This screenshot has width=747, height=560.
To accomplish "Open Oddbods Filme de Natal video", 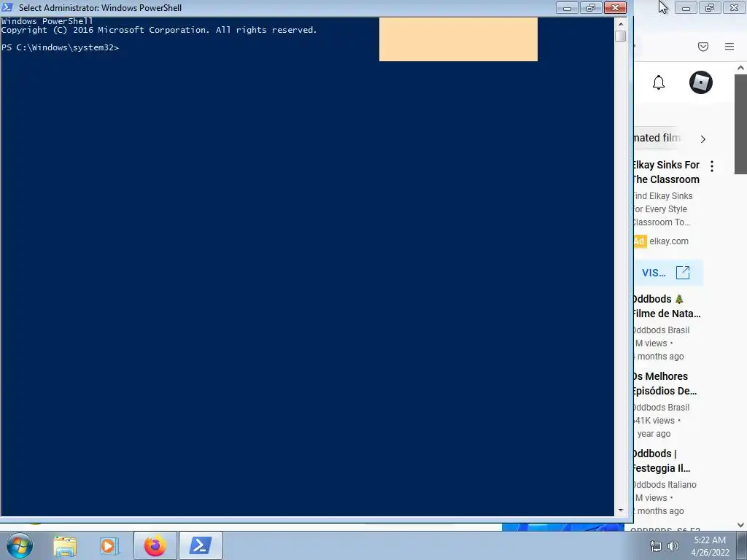I will point(667,306).
